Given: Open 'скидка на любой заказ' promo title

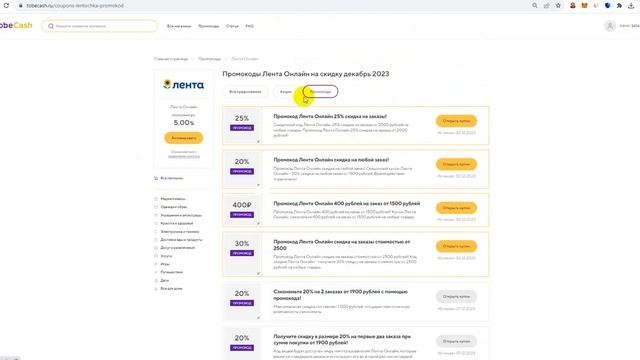Looking at the screenshot, I should point(331,160).
